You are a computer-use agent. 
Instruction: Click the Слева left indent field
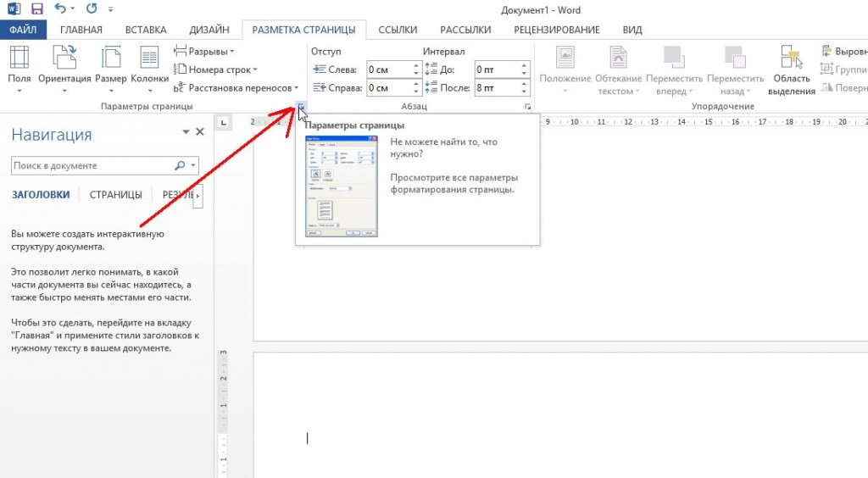pos(388,69)
